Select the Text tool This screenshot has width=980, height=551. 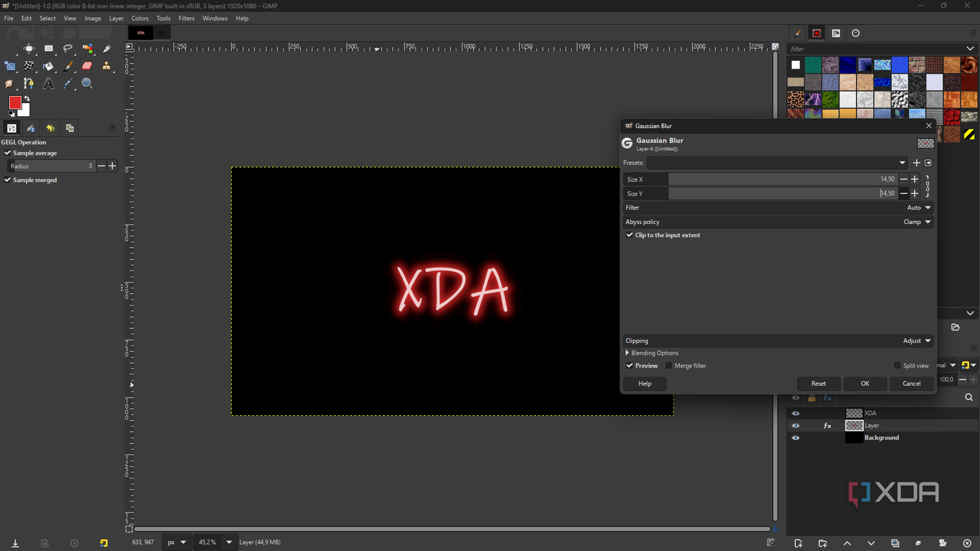click(48, 84)
